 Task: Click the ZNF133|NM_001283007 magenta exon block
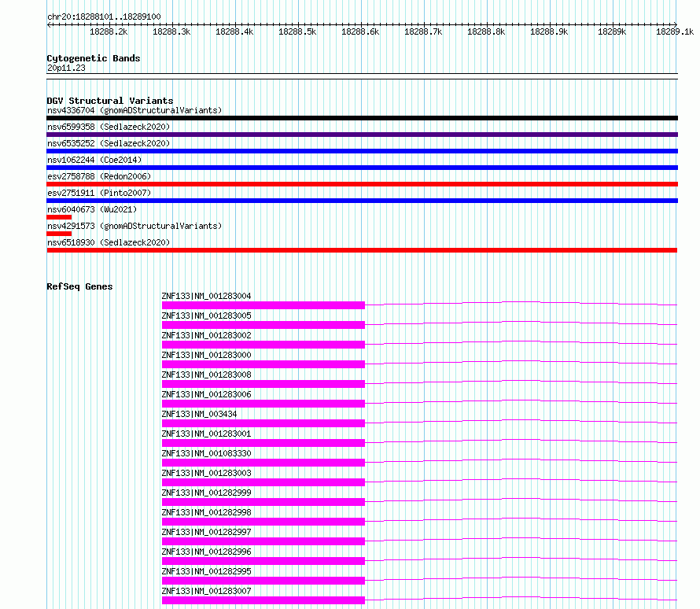coord(263,600)
